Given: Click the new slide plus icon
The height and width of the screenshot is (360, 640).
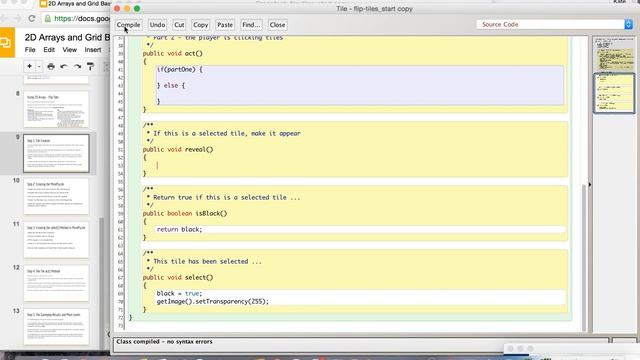Looking at the screenshot, I should [x=29, y=66].
